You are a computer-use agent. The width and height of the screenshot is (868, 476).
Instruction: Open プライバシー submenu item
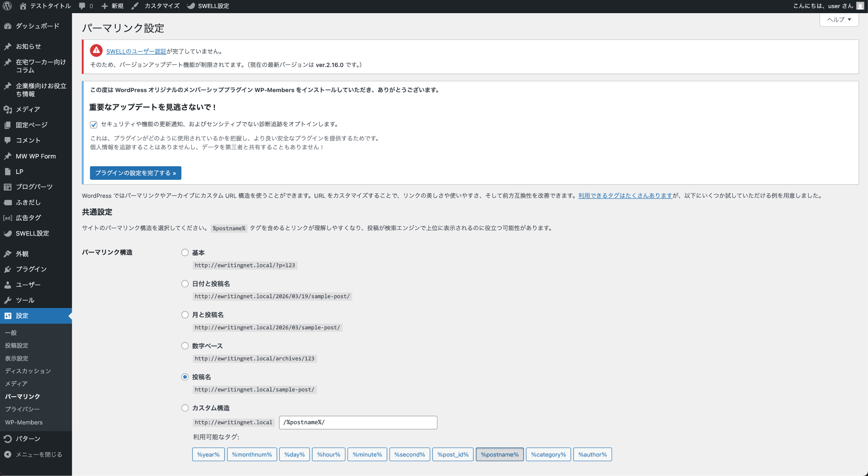(x=22, y=409)
